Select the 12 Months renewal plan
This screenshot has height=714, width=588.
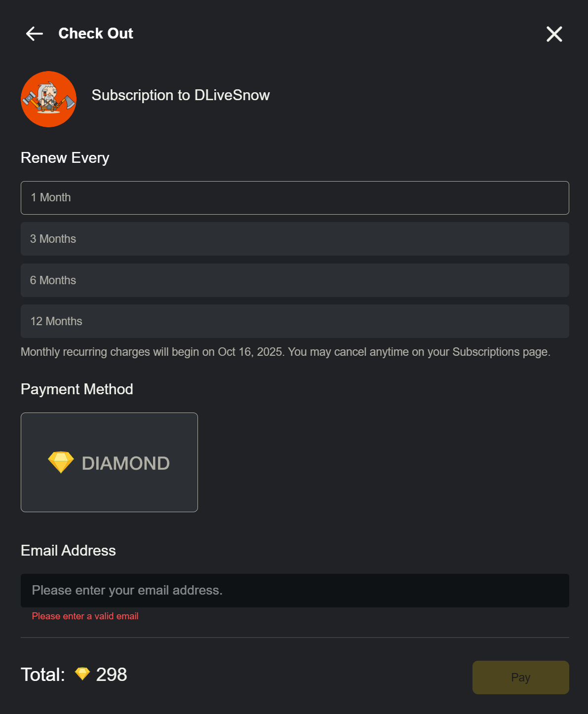pyautogui.click(x=295, y=321)
